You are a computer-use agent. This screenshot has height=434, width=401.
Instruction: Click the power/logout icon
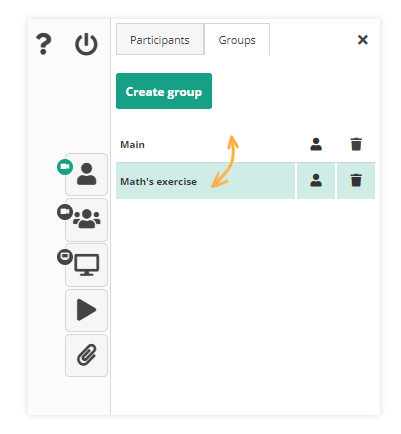[x=86, y=44]
